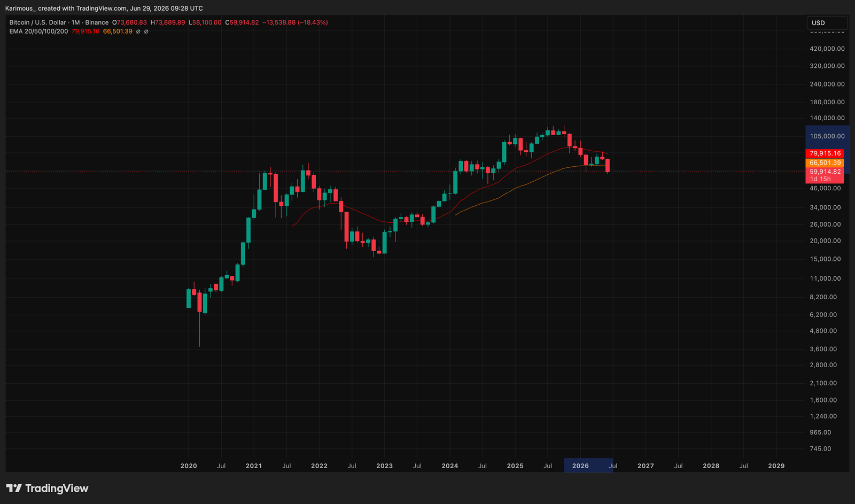Click the 34,000.00 price scale label
The image size is (855, 504).
(x=826, y=207)
